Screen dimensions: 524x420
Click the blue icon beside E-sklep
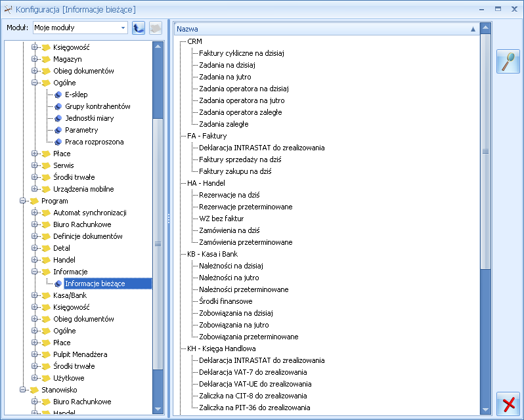pyautogui.click(x=58, y=94)
